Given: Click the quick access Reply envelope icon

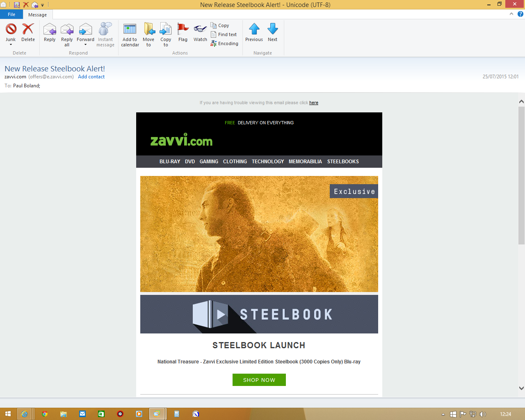Looking at the screenshot, I should point(35,5).
